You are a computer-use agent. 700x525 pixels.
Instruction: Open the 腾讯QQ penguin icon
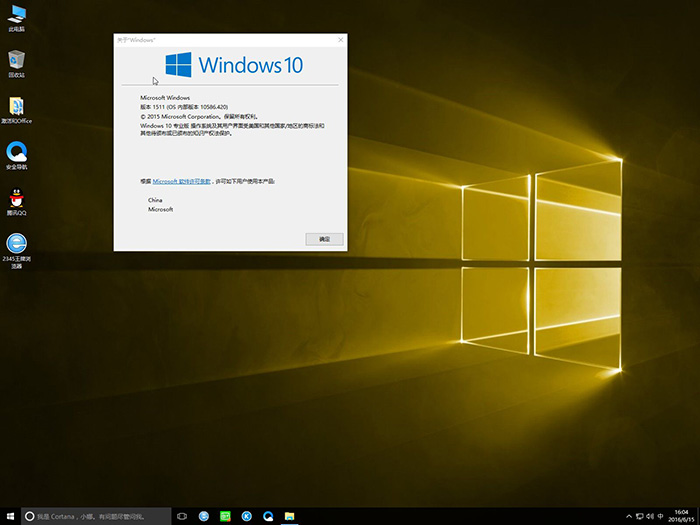pyautogui.click(x=17, y=198)
